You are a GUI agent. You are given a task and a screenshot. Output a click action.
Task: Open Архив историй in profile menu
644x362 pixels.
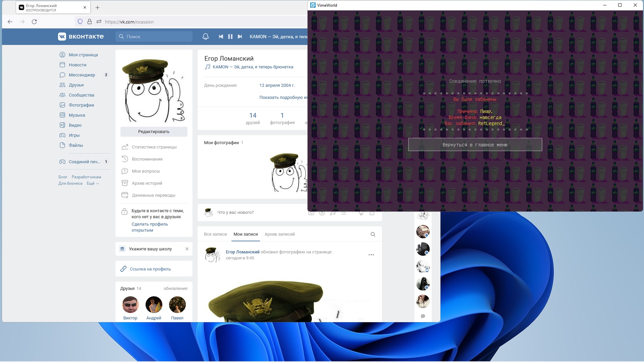147,183
